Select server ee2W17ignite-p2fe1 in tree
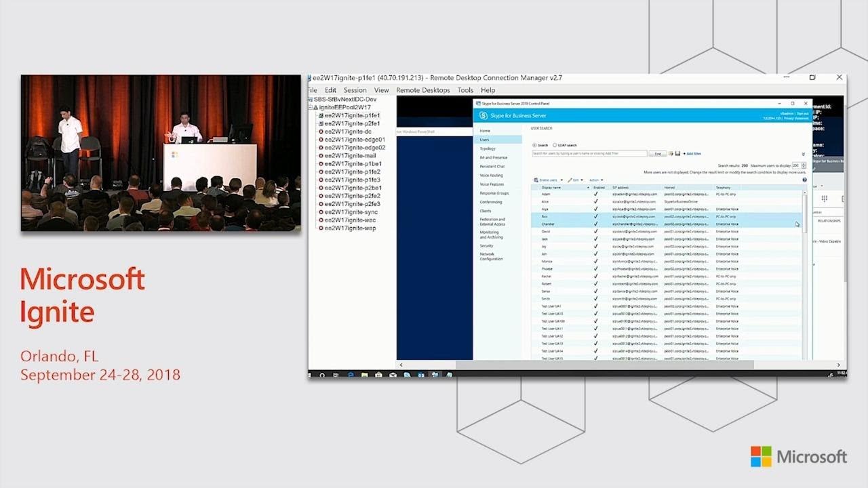The height and width of the screenshot is (488, 868). pos(352,123)
